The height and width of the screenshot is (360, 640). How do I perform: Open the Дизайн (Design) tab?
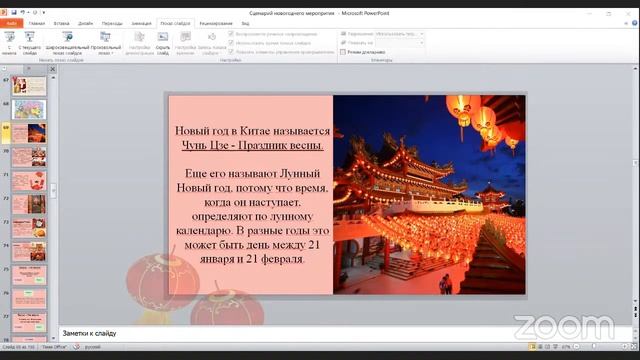pyautogui.click(x=85, y=23)
